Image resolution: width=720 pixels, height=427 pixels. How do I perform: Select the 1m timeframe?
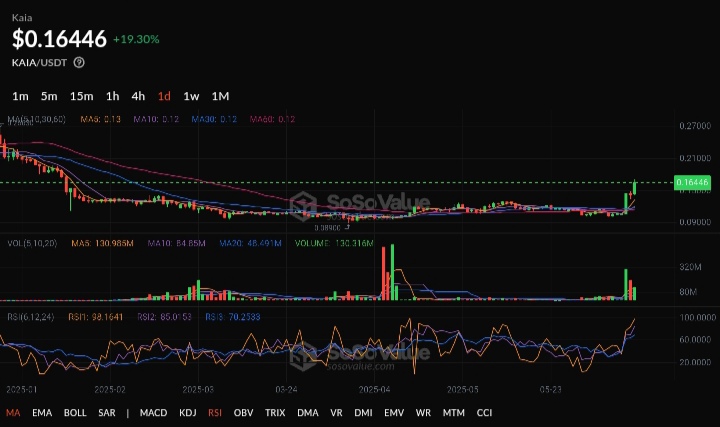coord(20,96)
